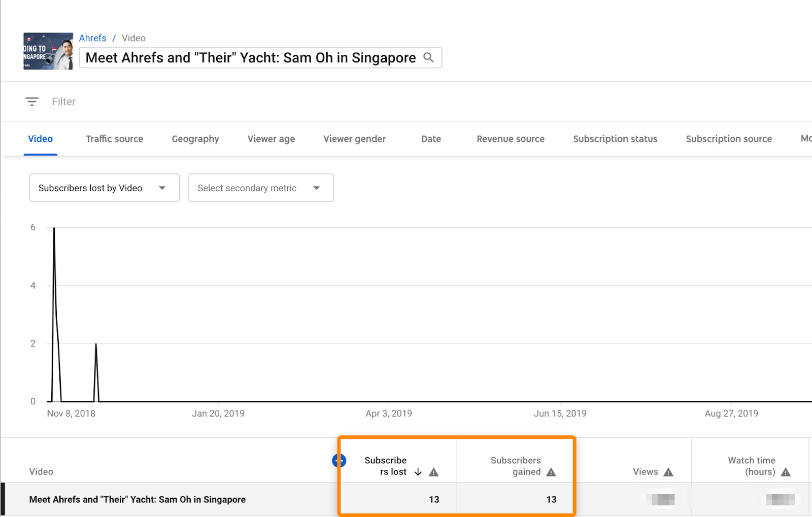Open the Geography tab
Screen dimensions: 812x517
pyautogui.click(x=195, y=139)
